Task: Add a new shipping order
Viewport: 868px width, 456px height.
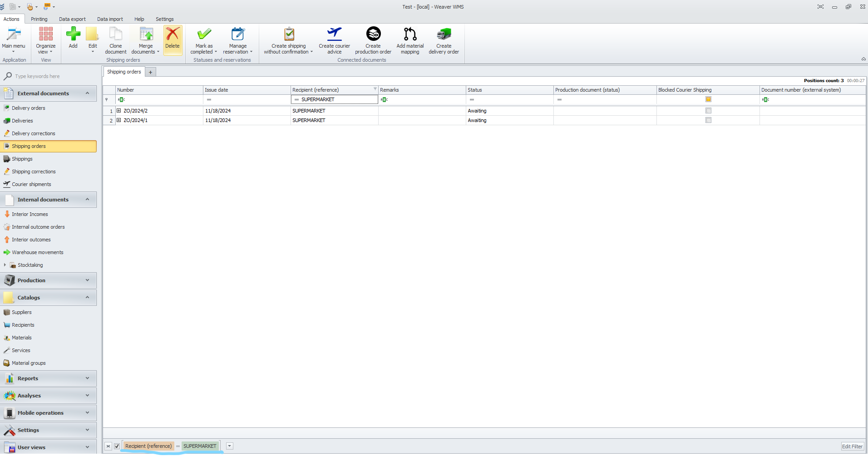Action: [73, 37]
